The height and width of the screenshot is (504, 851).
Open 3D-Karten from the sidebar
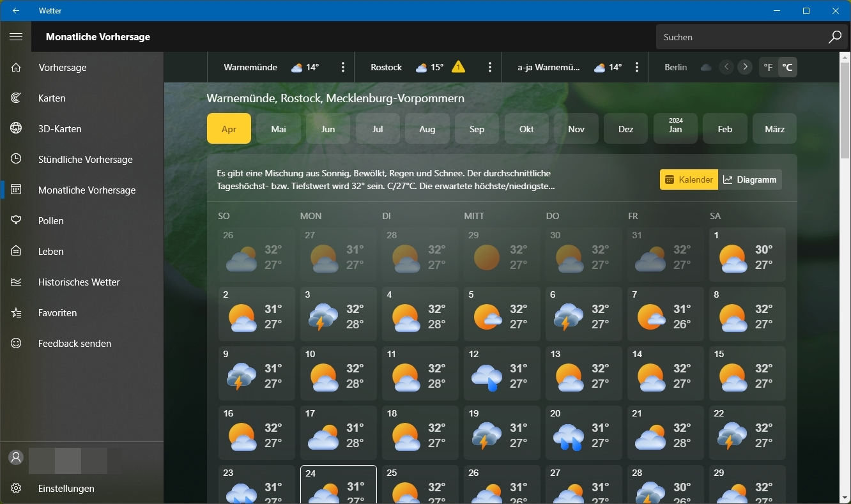[59, 129]
